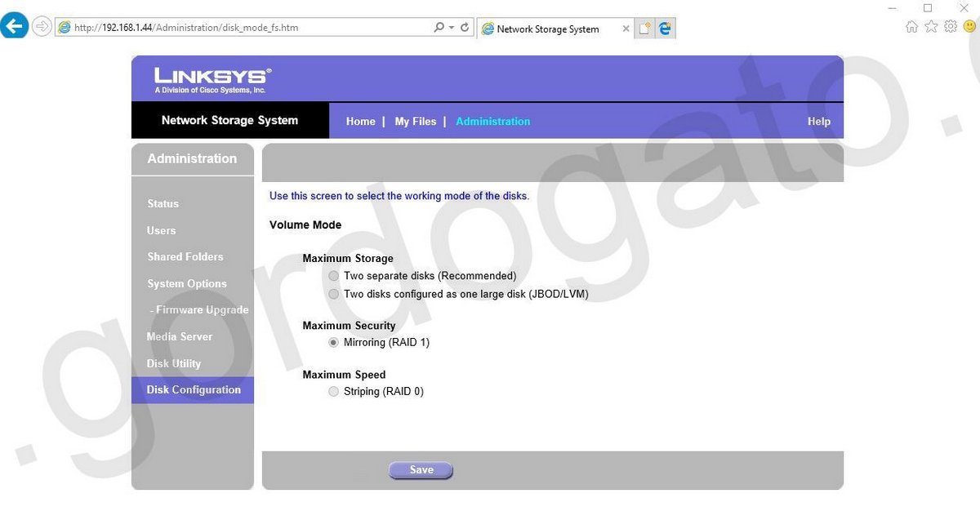The width and height of the screenshot is (980, 520).
Task: Select Two separate disks (Recommended) option
Action: pyautogui.click(x=333, y=277)
